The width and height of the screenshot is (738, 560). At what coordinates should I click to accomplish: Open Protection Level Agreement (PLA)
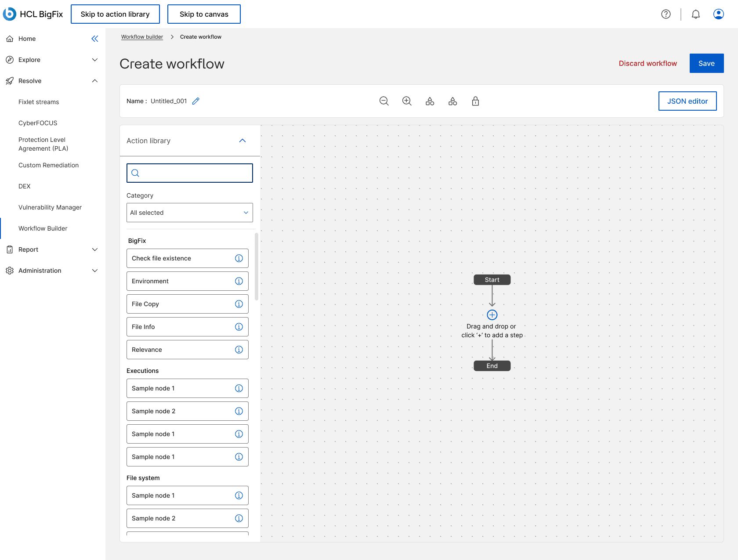pyautogui.click(x=43, y=144)
